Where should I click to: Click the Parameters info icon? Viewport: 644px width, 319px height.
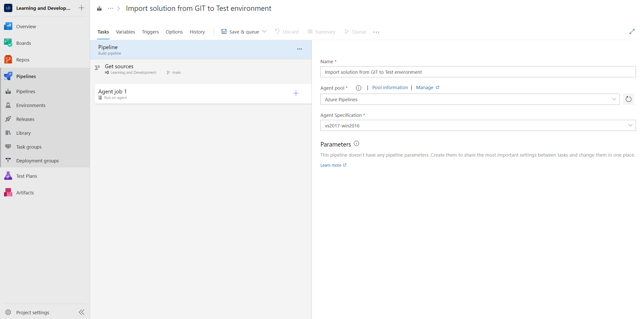pos(356,144)
